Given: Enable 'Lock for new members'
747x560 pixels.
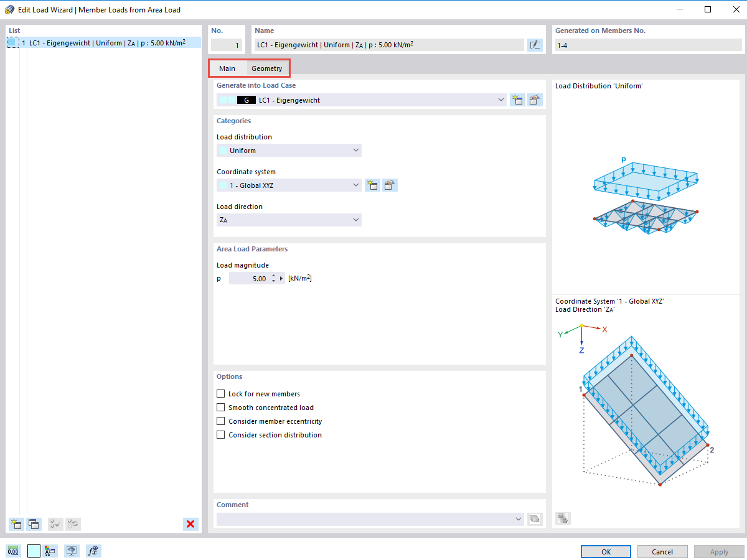Looking at the screenshot, I should (220, 393).
